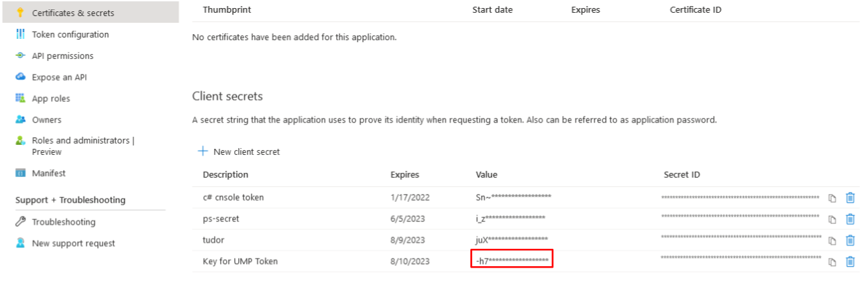Open the Owners page
The width and height of the screenshot is (868, 283).
click(x=46, y=120)
